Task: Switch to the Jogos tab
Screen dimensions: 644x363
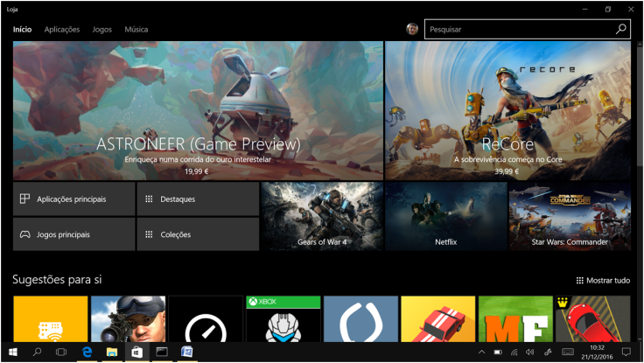Action: [x=102, y=29]
